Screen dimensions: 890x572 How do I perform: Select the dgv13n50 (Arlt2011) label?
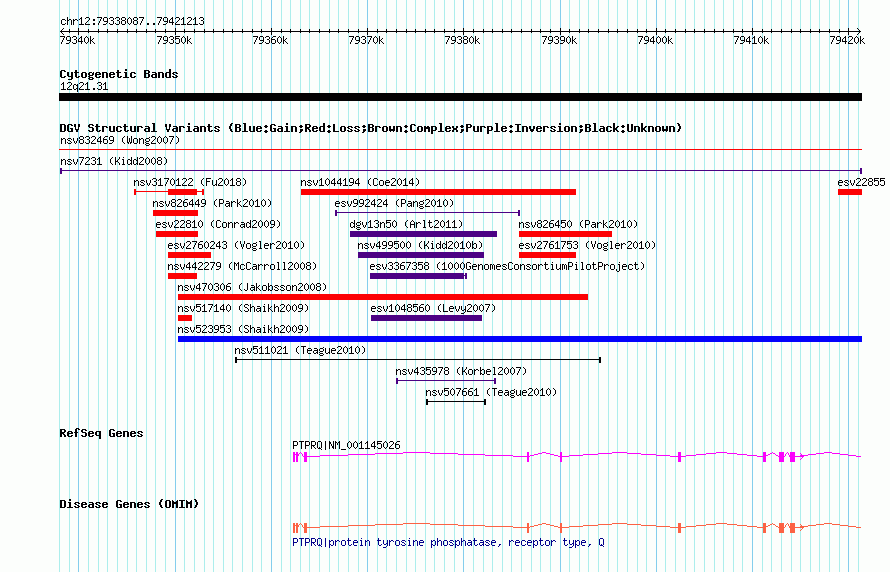coord(406,224)
